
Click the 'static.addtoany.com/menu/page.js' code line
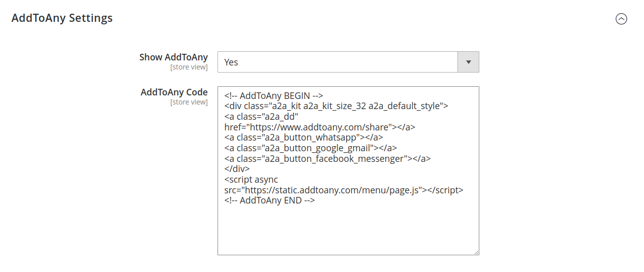pos(344,190)
